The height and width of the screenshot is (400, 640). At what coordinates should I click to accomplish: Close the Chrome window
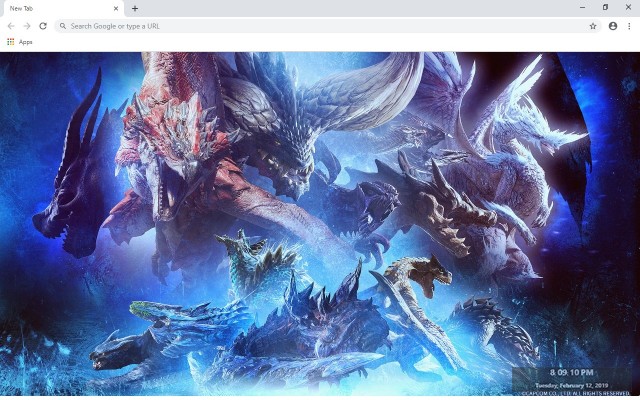(x=628, y=7)
